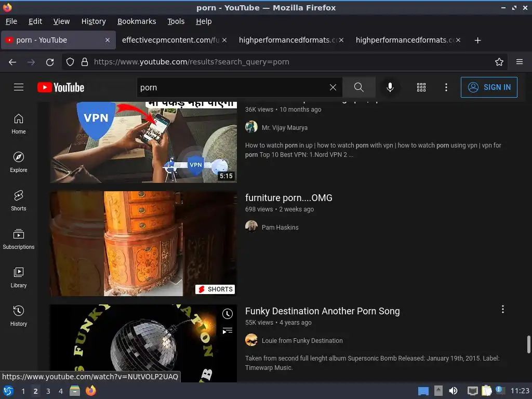Image resolution: width=532 pixels, height=399 pixels.
Task: Open the View menu
Action: pyautogui.click(x=61, y=21)
